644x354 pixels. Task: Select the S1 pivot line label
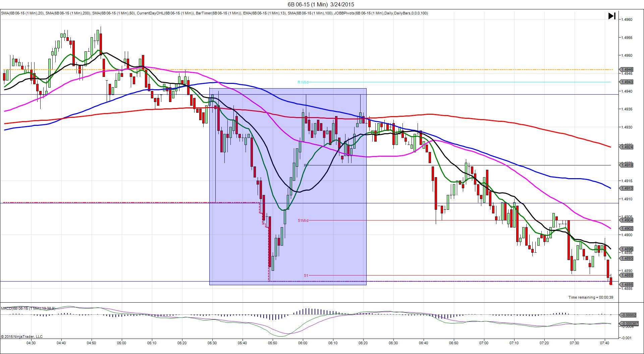pyautogui.click(x=306, y=275)
